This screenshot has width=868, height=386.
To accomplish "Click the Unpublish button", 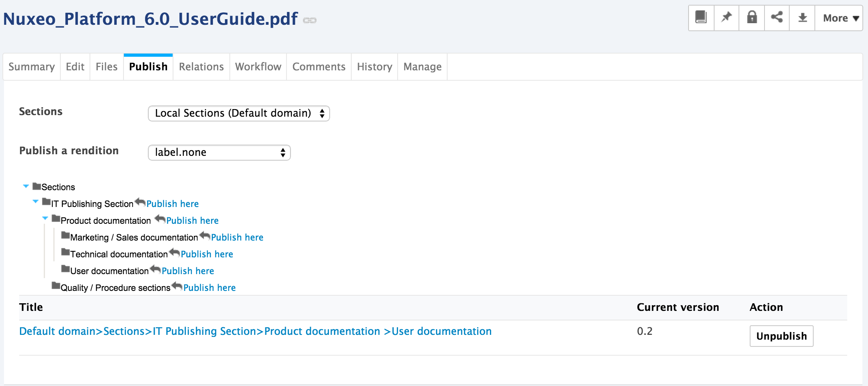I will pyautogui.click(x=781, y=336).
